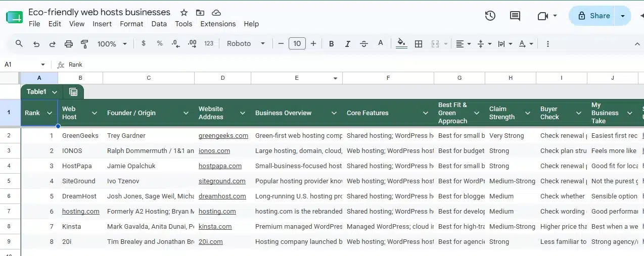Viewport: 644px width, 256px height.
Task: Click the font size field
Action: point(297,44)
